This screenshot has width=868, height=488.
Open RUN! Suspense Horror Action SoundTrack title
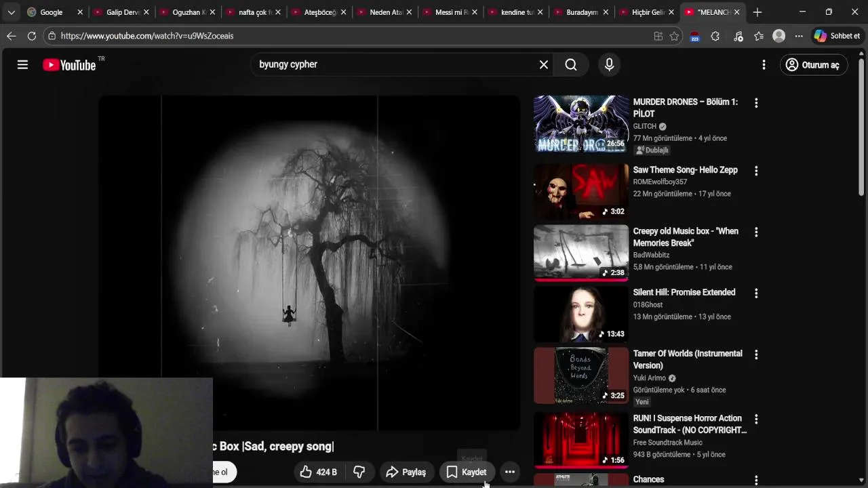(690, 424)
